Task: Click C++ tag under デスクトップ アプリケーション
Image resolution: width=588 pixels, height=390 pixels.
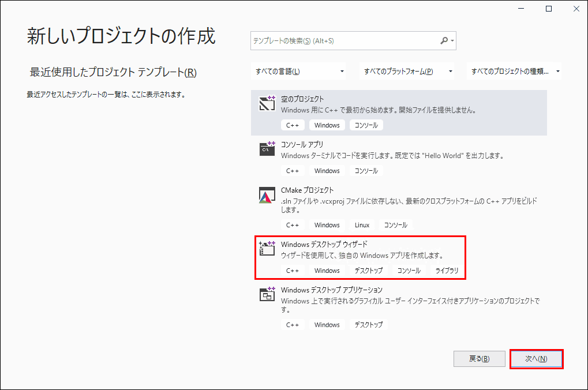Action: [293, 325]
